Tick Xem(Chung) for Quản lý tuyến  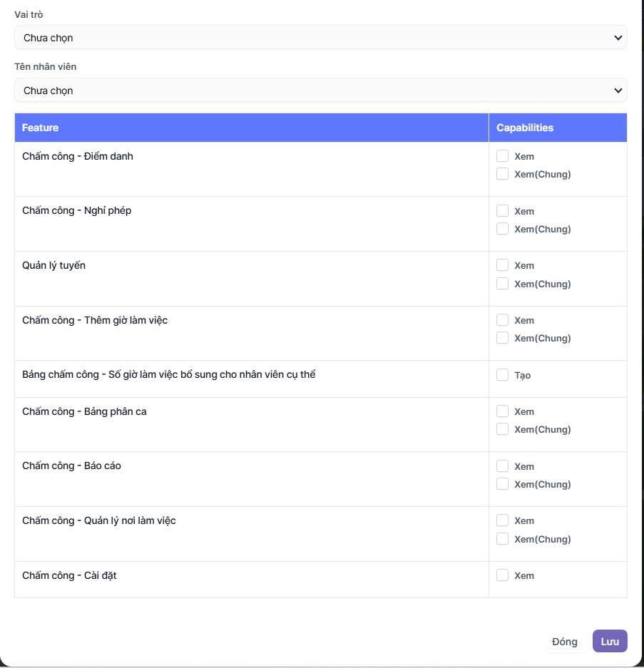(503, 284)
